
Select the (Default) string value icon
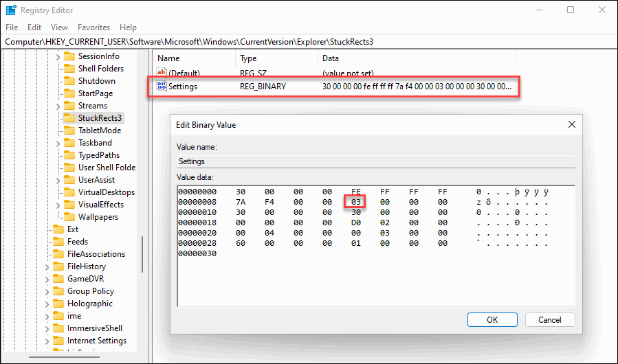point(161,73)
